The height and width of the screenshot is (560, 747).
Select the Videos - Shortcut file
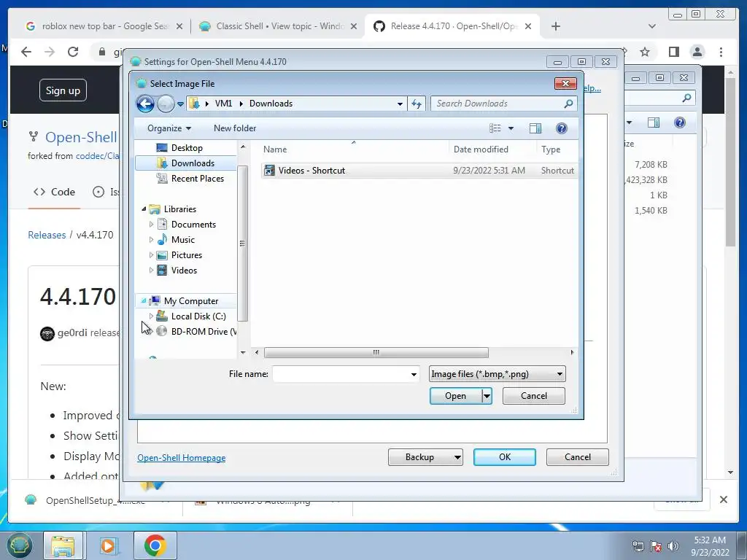tap(312, 171)
